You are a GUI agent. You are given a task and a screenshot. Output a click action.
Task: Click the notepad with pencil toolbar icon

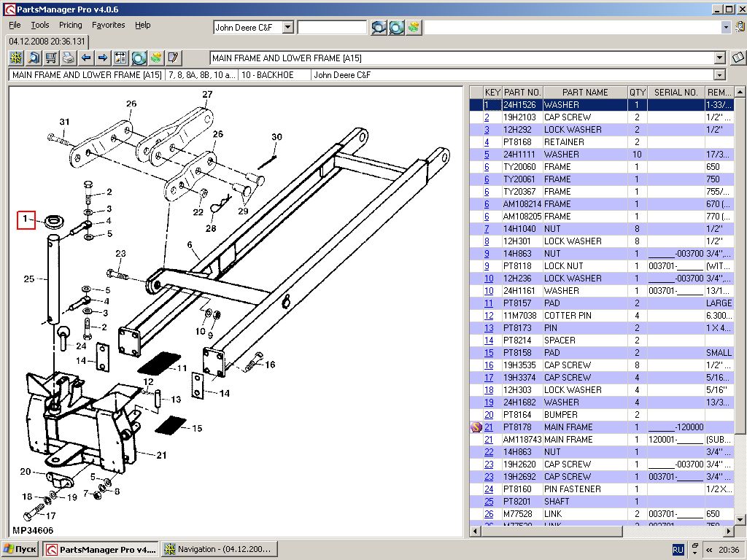(174, 58)
